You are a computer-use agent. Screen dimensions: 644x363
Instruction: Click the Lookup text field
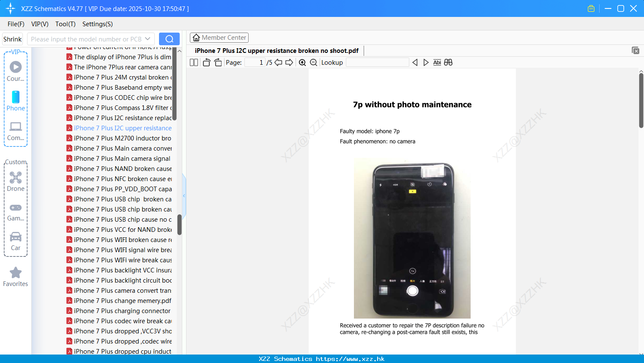point(377,63)
